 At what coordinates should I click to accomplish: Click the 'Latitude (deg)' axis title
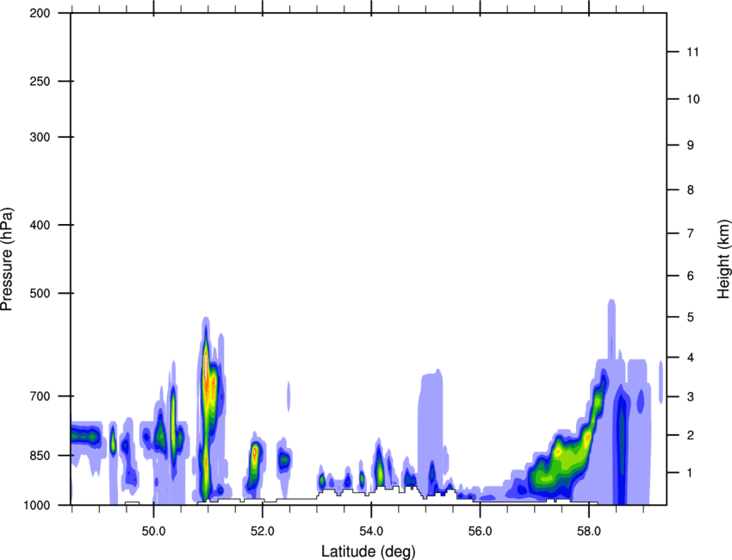tap(369, 551)
